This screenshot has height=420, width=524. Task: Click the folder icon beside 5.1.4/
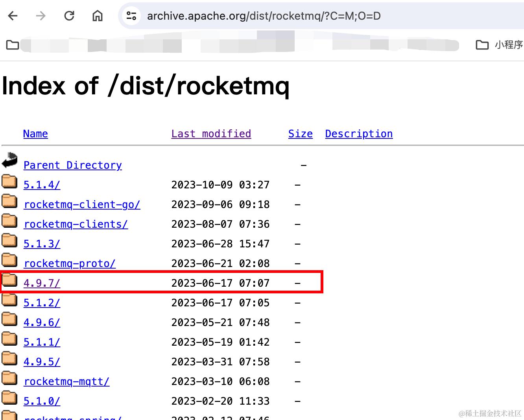[9, 181]
